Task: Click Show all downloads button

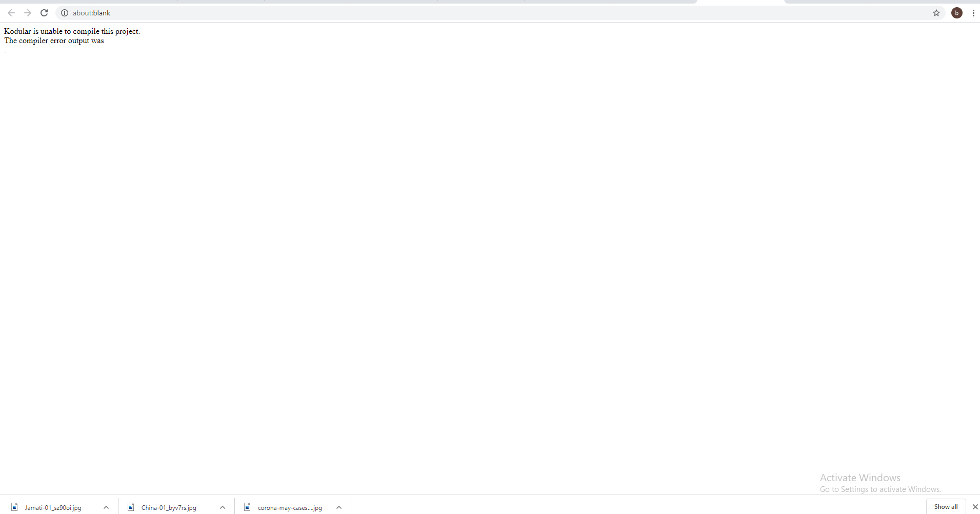Action: 946,506
